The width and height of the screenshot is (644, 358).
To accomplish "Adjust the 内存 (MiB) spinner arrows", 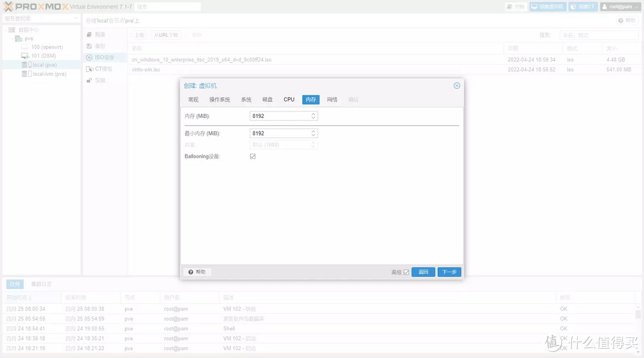I will click(314, 116).
